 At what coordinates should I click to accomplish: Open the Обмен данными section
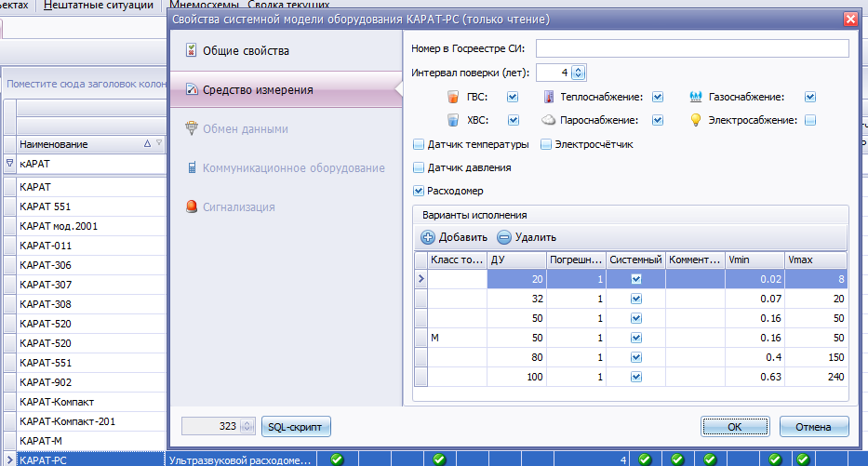click(287, 128)
